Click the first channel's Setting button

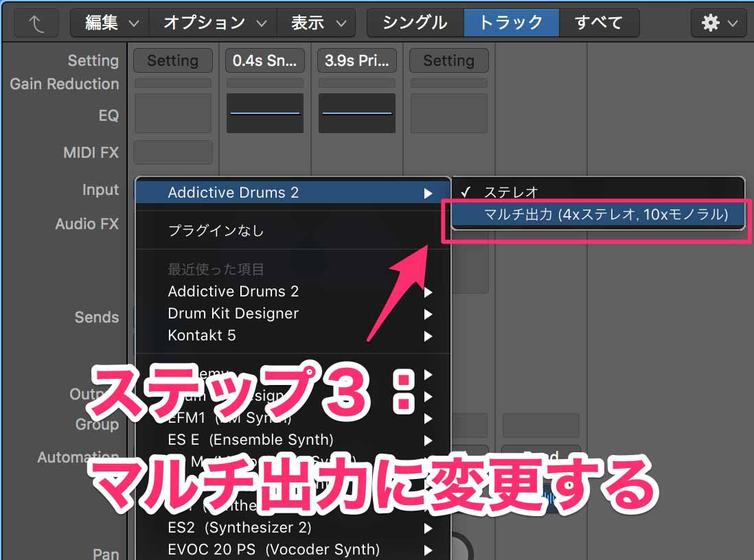[x=172, y=60]
